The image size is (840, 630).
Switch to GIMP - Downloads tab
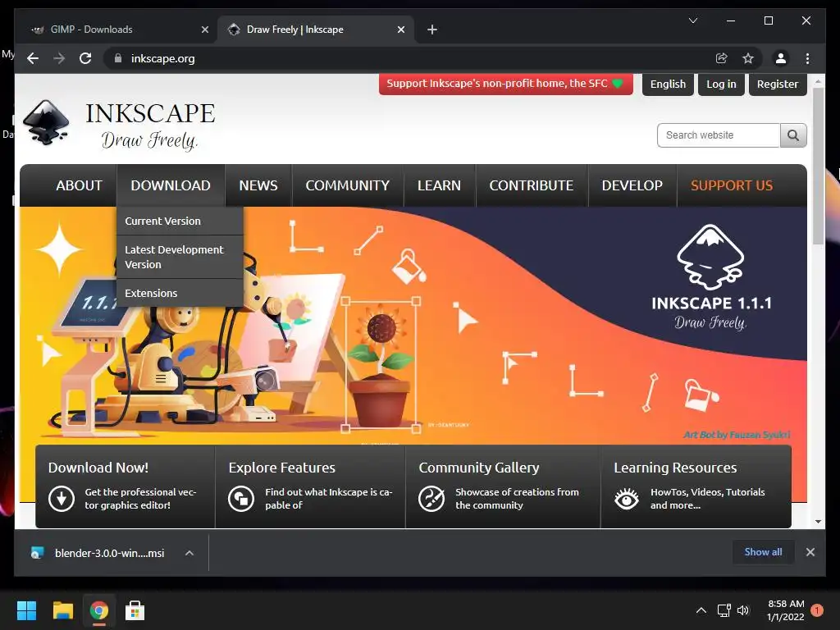pyautogui.click(x=115, y=30)
